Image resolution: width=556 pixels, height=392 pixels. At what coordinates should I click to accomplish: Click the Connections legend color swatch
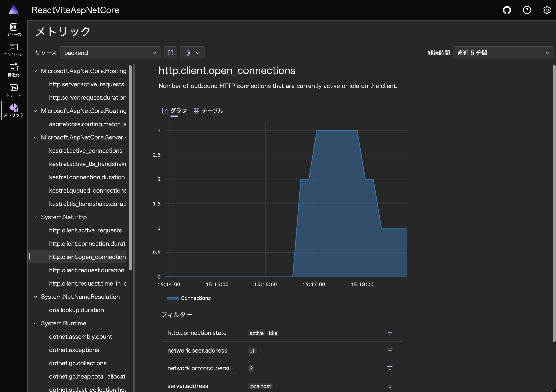pyautogui.click(x=173, y=298)
